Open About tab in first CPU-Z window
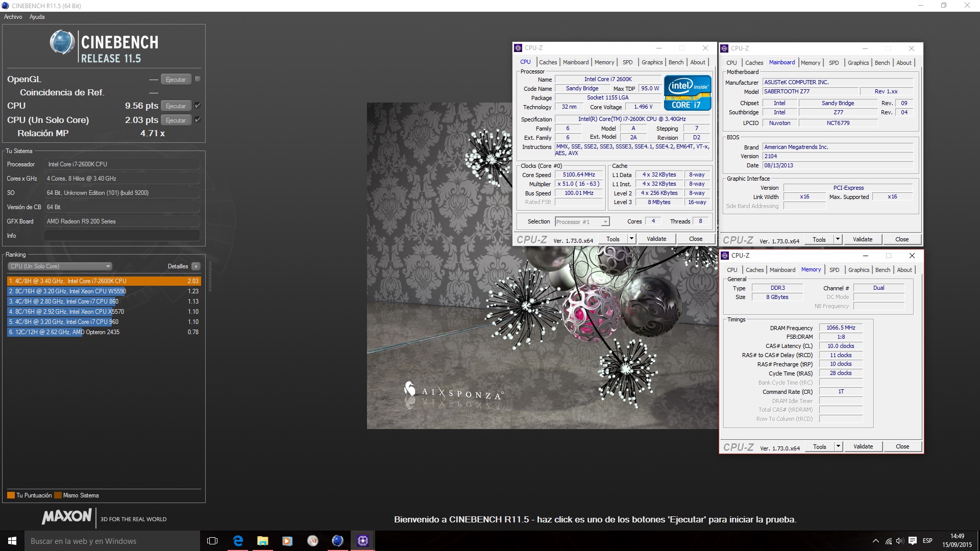The height and width of the screenshot is (551, 980). [x=698, y=62]
